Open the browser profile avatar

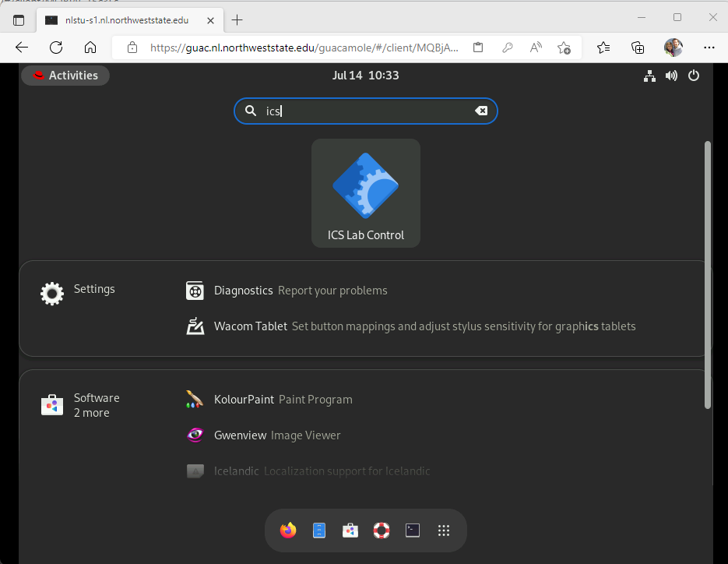point(673,48)
